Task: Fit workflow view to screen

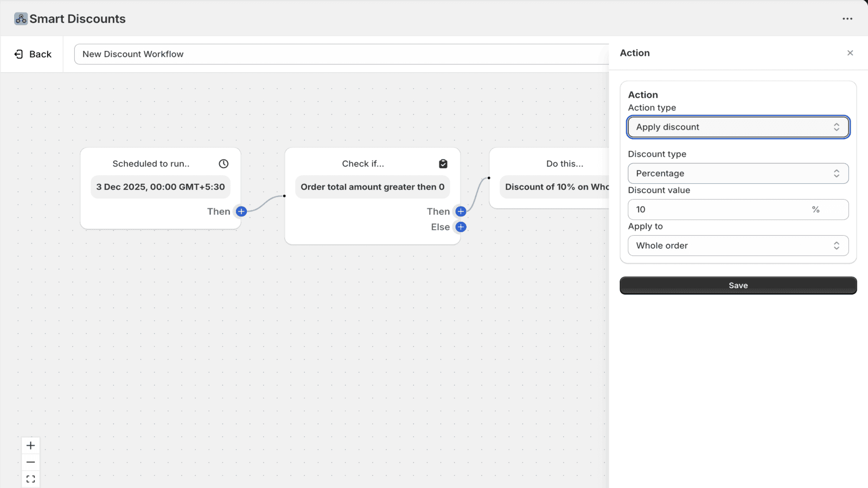Action: pyautogui.click(x=31, y=479)
